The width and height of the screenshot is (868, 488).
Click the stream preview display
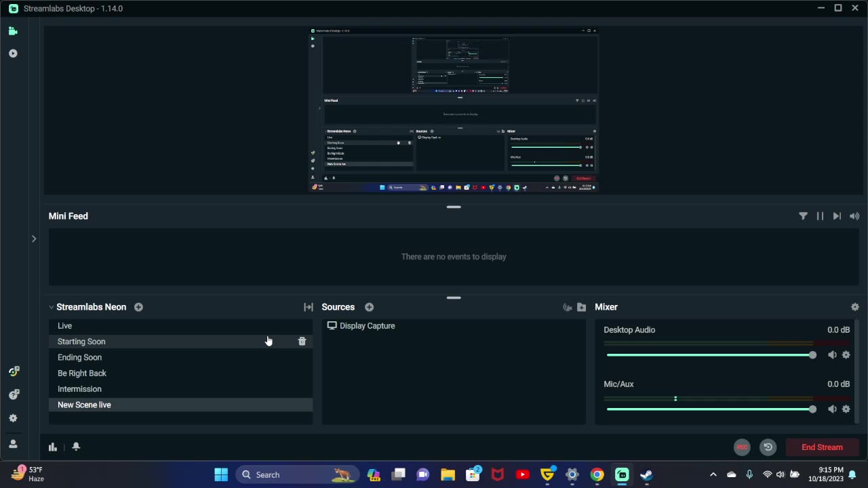(454, 110)
